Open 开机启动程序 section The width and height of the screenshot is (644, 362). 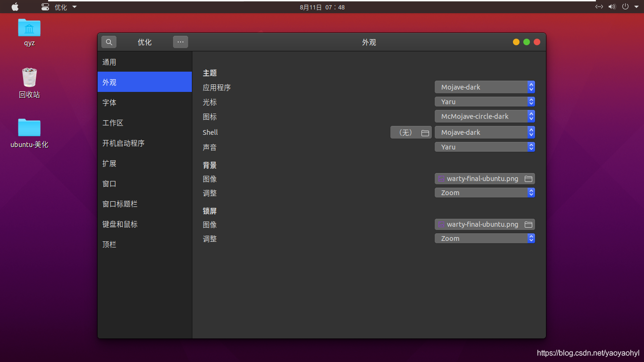tap(145, 143)
